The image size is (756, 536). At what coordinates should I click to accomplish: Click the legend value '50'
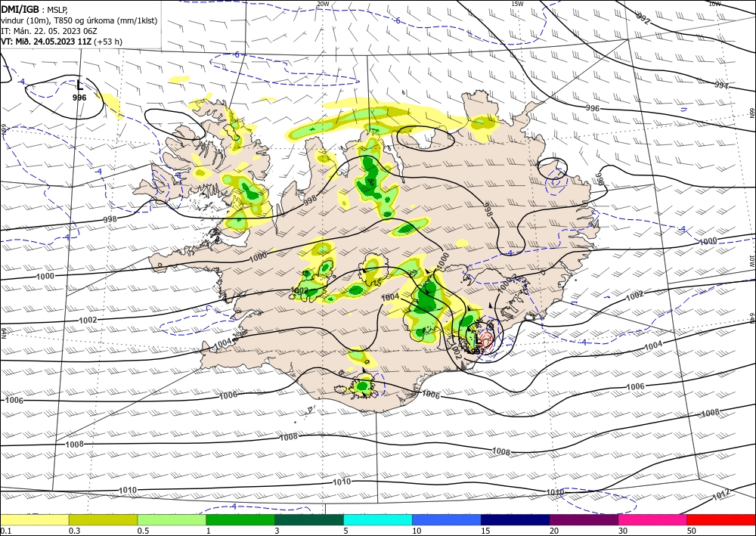click(692, 531)
